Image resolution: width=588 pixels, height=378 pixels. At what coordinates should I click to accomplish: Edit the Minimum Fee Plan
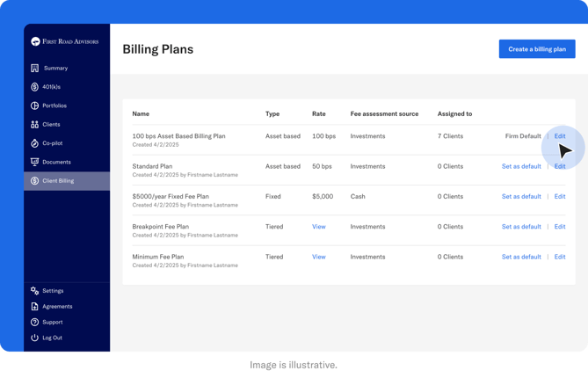coord(560,257)
